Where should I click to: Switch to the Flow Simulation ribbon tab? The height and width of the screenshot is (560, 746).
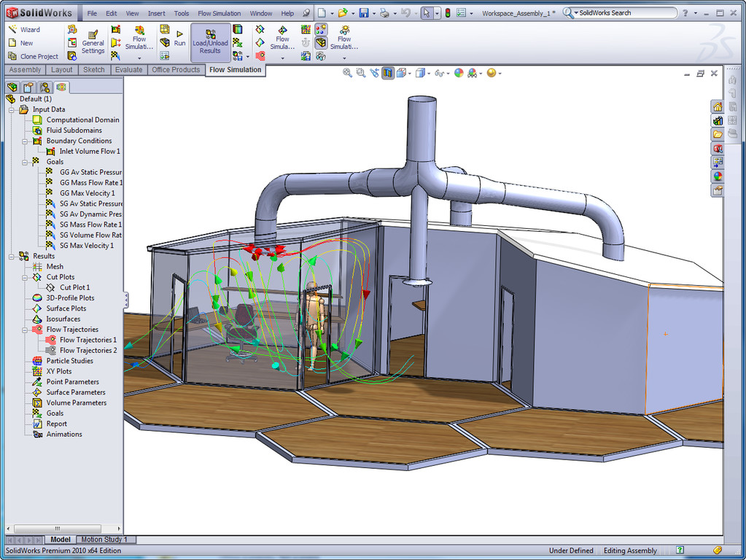coord(235,70)
